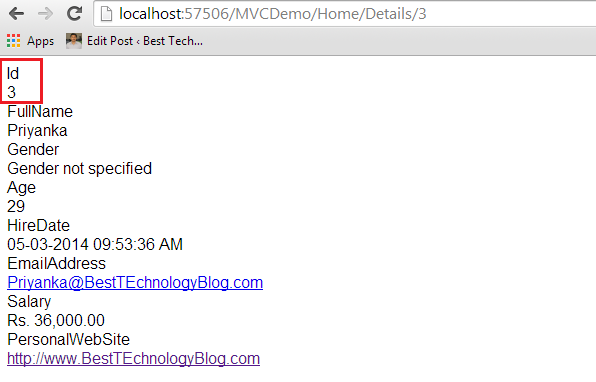596x382 pixels.
Task: Open the Apps bookmark label
Action: point(40,41)
